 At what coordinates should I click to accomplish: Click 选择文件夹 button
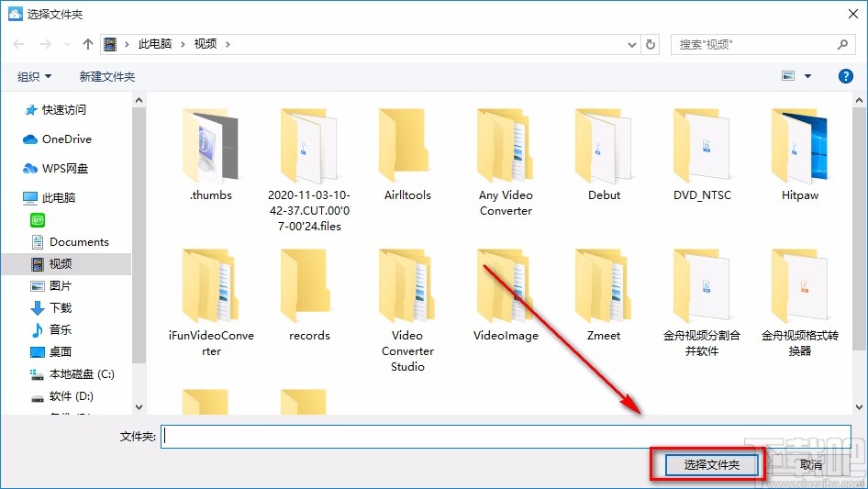[711, 464]
